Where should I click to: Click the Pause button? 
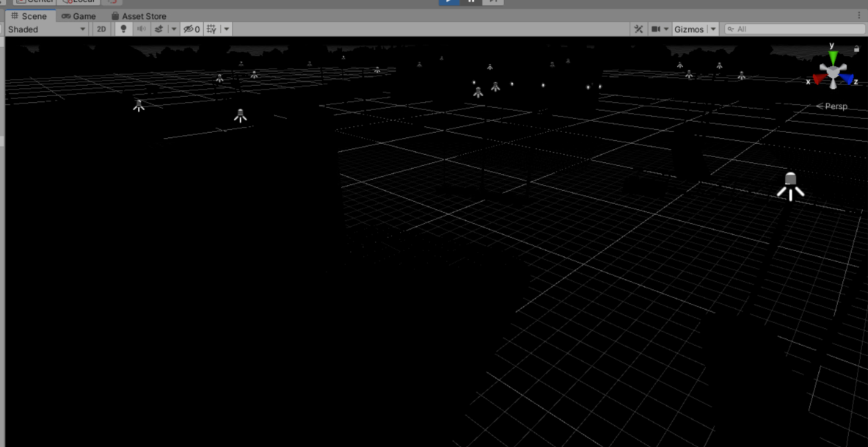(x=471, y=1)
